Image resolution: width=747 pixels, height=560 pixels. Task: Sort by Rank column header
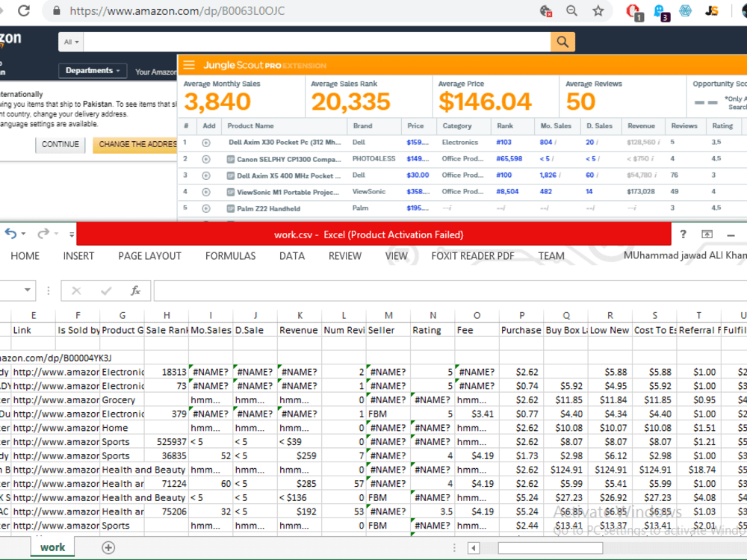pyautogui.click(x=505, y=125)
